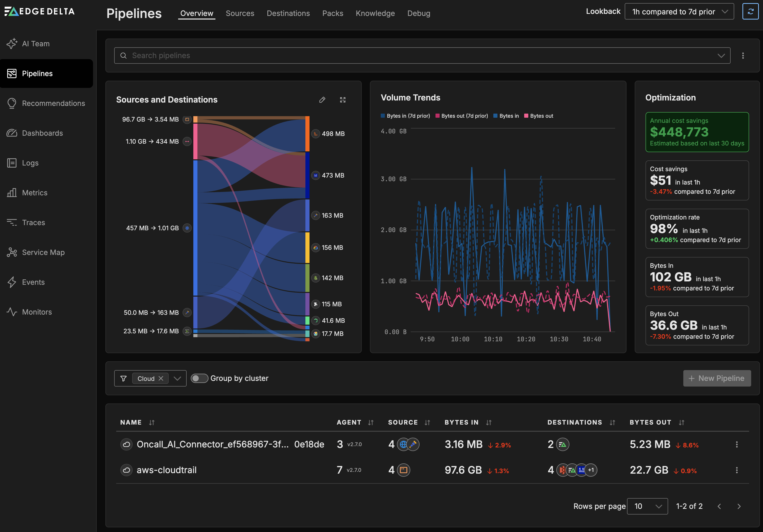Sort the table by Name column
The width and height of the screenshot is (763, 532).
(151, 422)
